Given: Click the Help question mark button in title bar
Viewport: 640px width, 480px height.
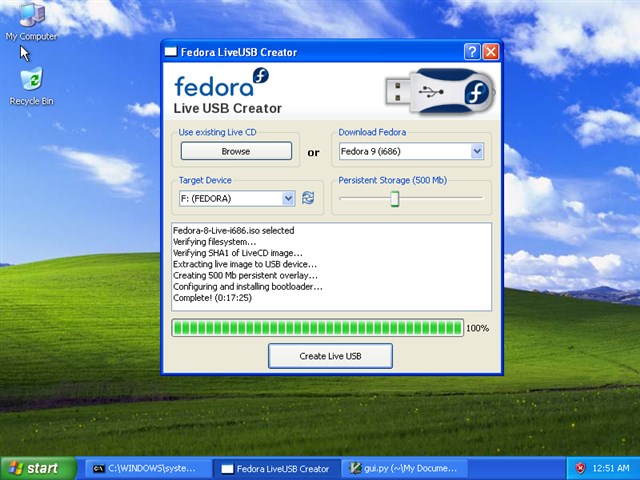Looking at the screenshot, I should click(472, 52).
